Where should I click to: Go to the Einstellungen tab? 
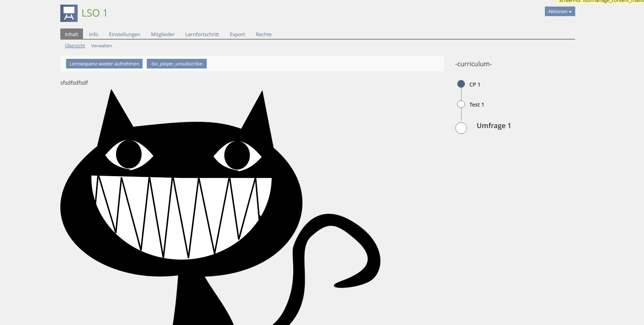click(124, 34)
